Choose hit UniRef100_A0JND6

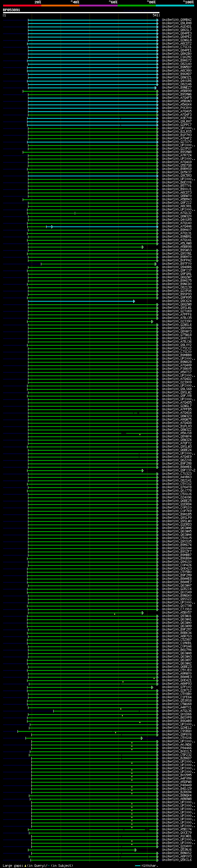click(176, 745)
